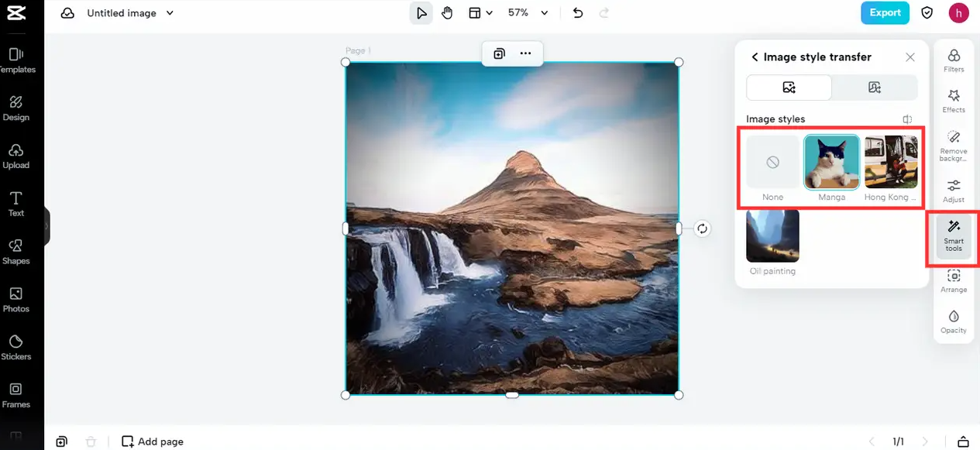Open the Templates sidebar panel
The width and height of the screenshot is (980, 450).
(16, 60)
